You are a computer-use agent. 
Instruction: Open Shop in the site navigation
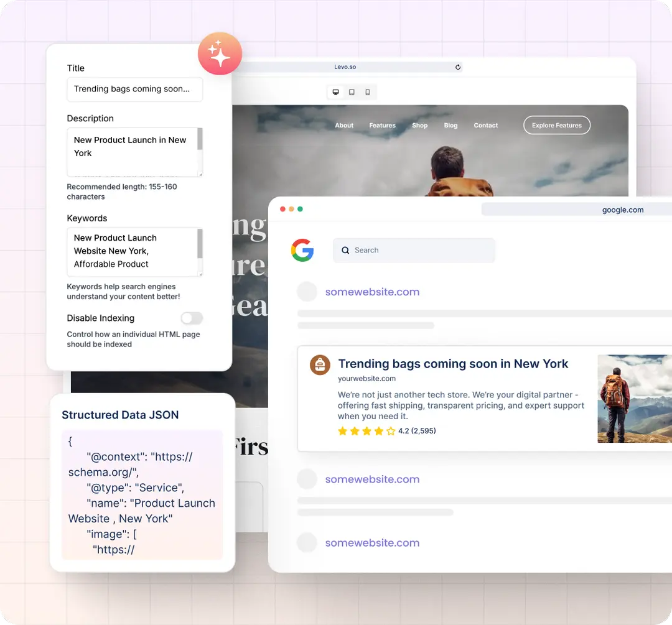[x=420, y=125]
